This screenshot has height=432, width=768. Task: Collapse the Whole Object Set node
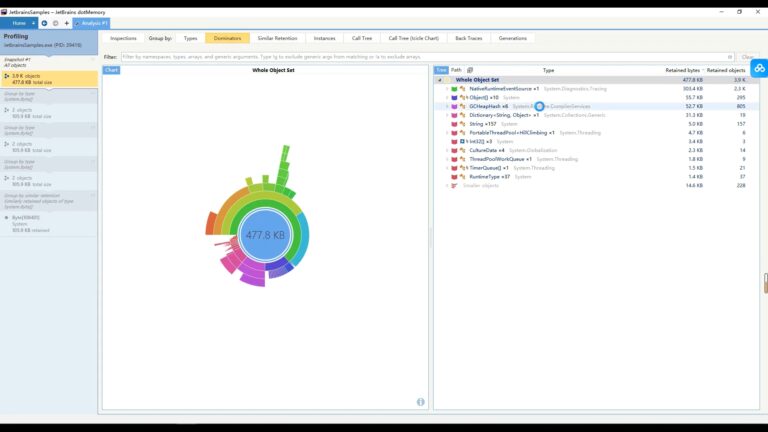(x=439, y=80)
